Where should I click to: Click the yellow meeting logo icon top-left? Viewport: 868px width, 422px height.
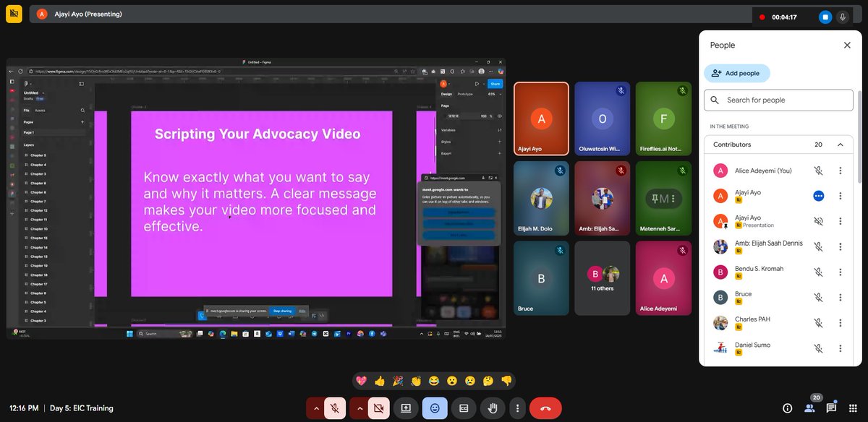coord(14,14)
